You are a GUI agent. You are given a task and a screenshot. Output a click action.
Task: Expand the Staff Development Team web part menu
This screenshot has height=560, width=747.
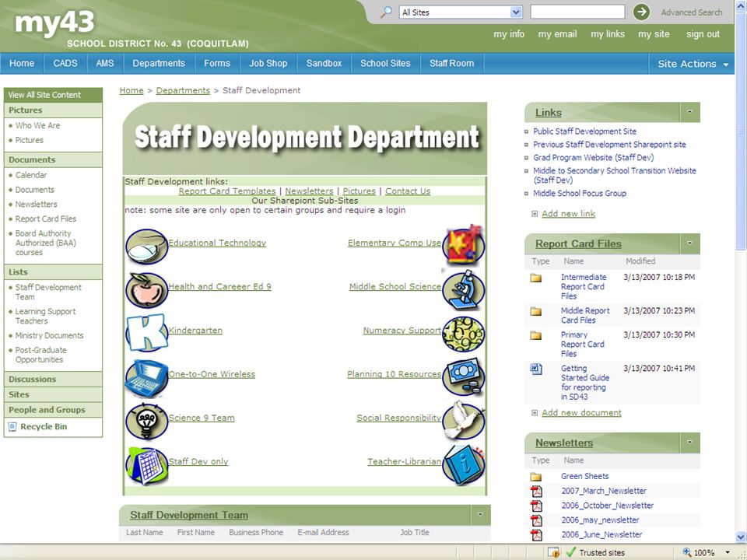click(x=480, y=515)
